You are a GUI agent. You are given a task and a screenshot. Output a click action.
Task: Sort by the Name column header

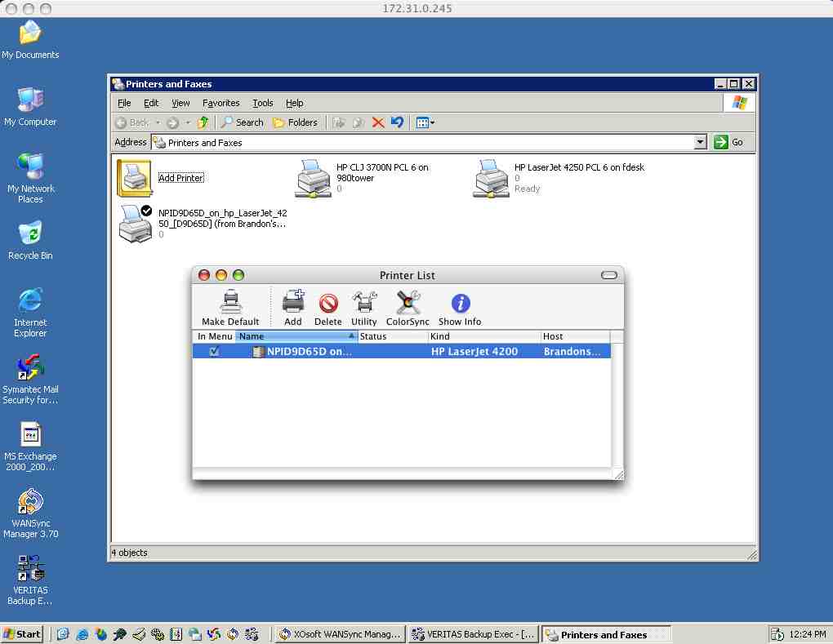[296, 336]
